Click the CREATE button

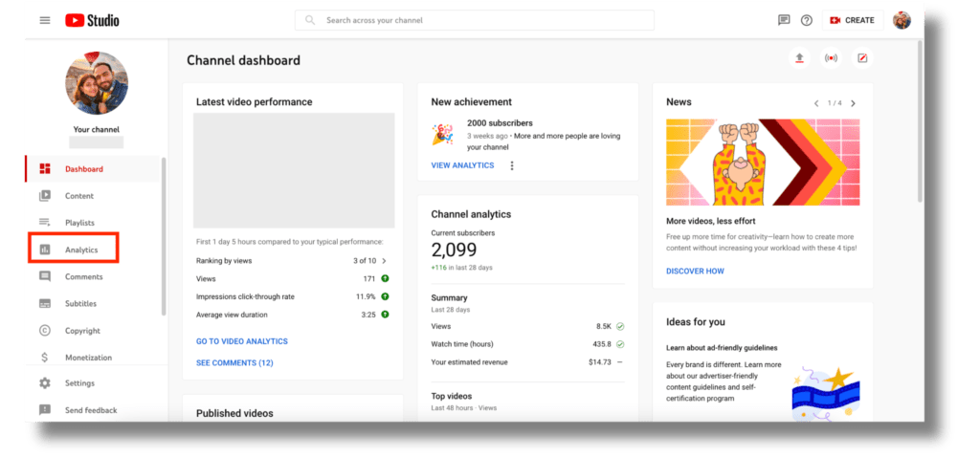(x=851, y=20)
